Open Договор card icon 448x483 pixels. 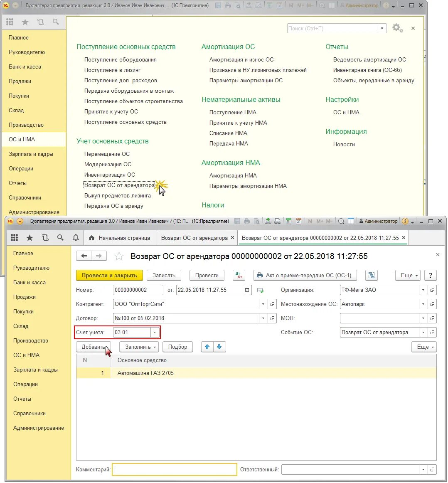pos(272,318)
